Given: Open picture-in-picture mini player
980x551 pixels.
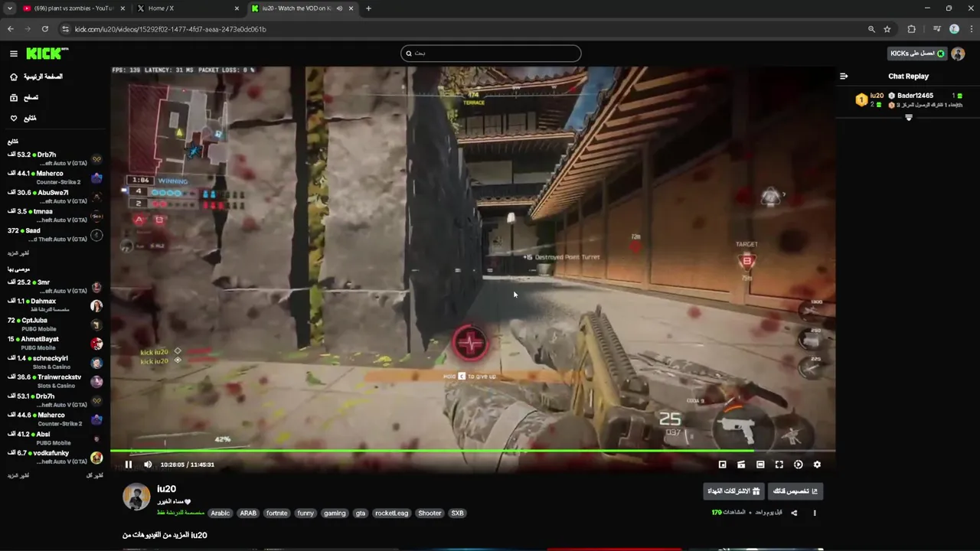Looking at the screenshot, I should (x=722, y=465).
